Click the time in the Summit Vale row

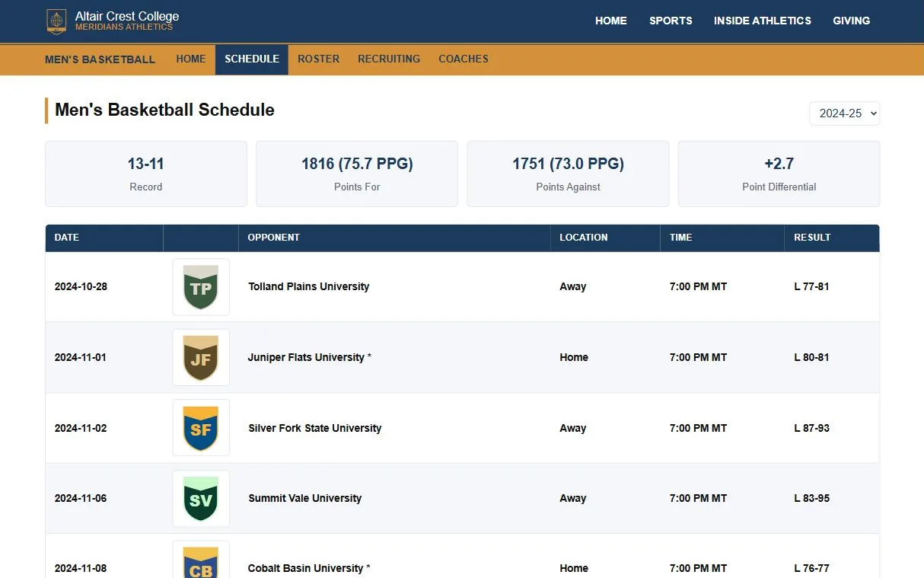point(698,499)
